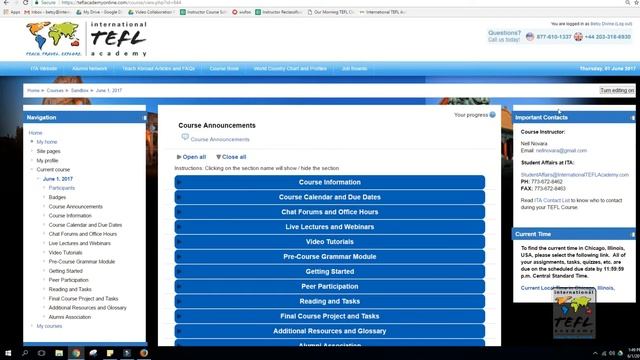640x360 pixels.
Task: Expand the Pre-Course Grammar Module section
Action: 330,257
